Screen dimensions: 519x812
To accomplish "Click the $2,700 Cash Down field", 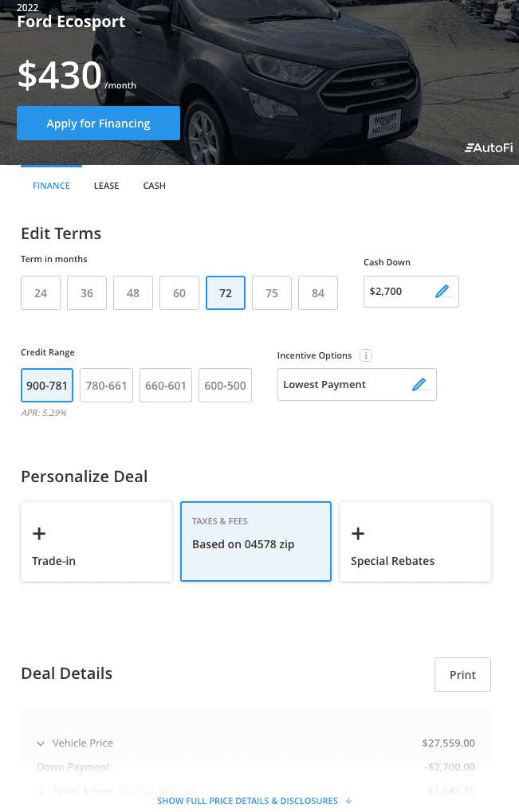I will click(x=411, y=292).
